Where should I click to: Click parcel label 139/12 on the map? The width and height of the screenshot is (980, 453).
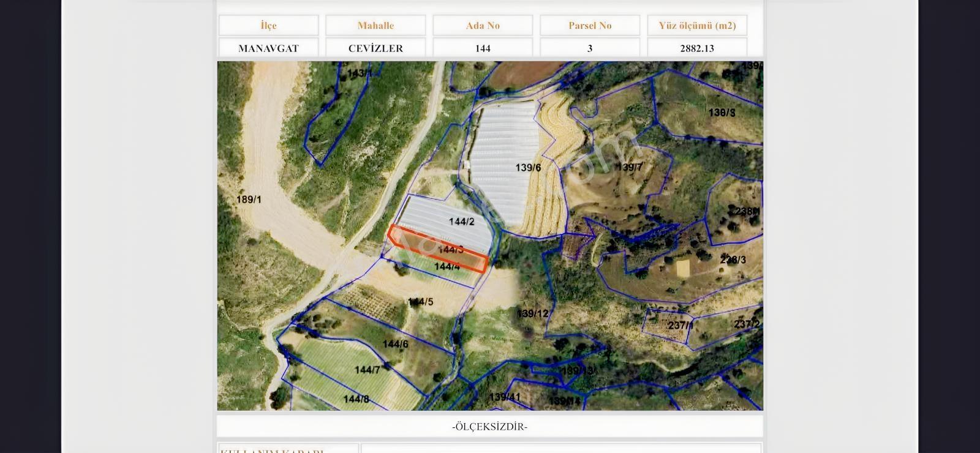tap(532, 314)
